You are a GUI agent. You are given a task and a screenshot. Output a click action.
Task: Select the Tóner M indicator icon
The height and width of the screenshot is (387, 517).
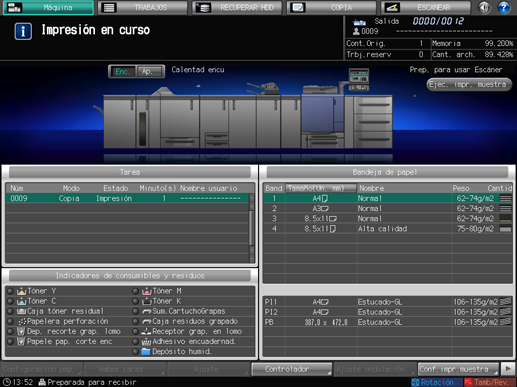(147, 291)
